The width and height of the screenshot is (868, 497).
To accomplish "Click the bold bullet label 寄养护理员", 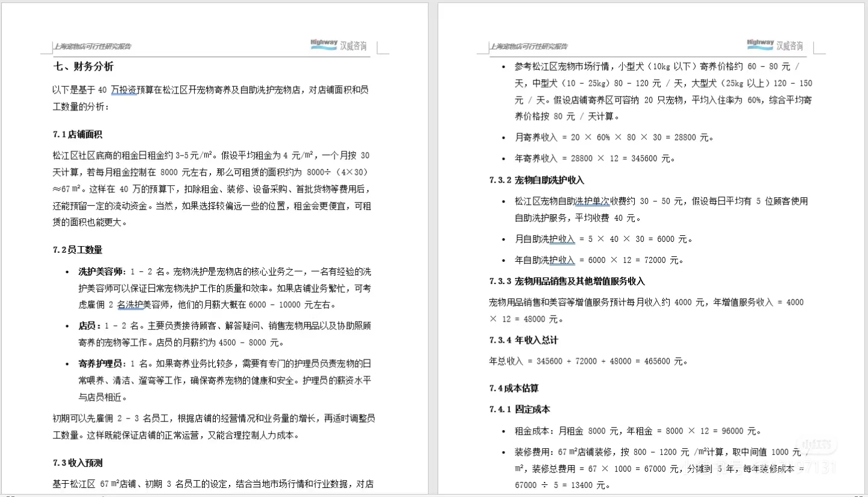I will click(101, 364).
